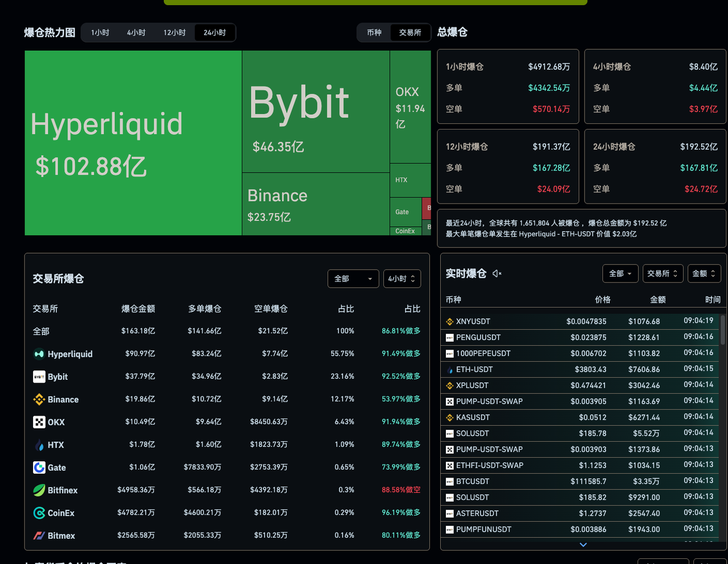Toggle heatmap view to 交易所
Screen dimensions: 728x564
click(x=411, y=32)
